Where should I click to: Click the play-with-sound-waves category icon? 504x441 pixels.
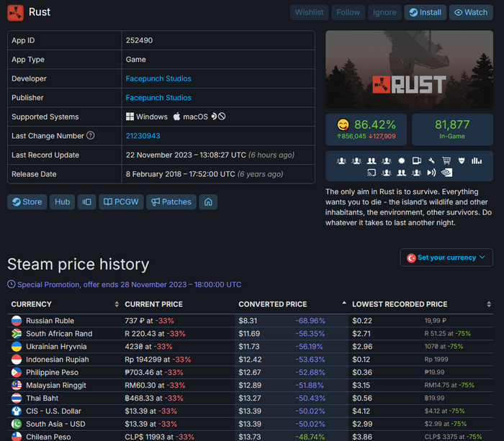[x=431, y=173]
